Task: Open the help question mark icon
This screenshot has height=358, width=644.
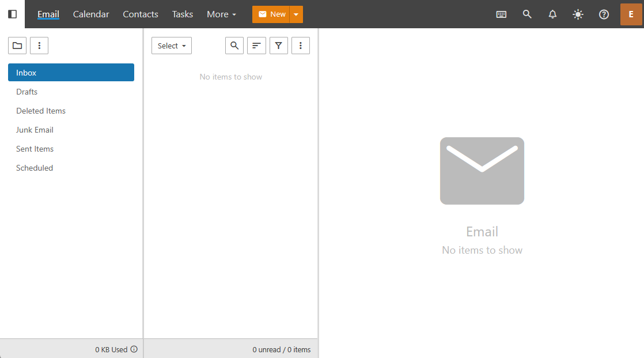Action: 604,14
